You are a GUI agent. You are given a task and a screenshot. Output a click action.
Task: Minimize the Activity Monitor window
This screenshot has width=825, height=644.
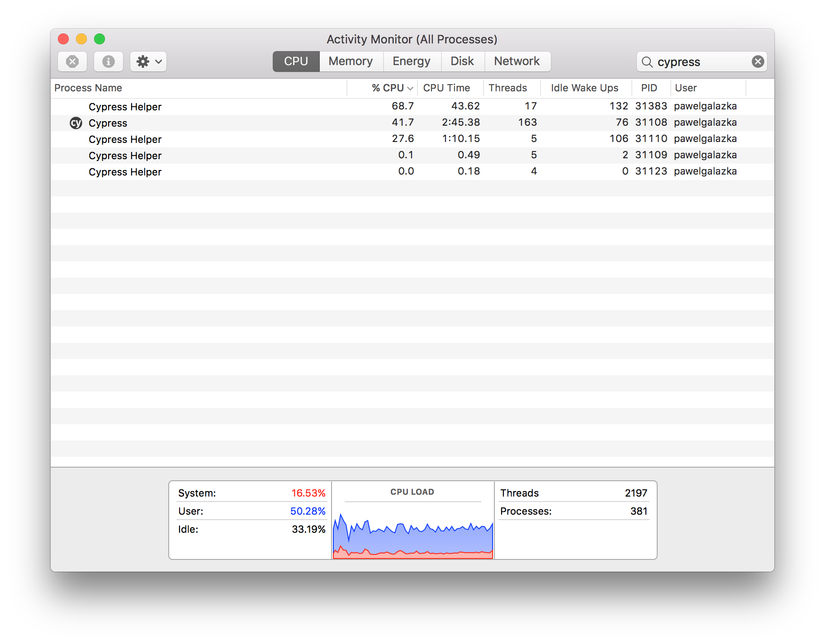click(x=81, y=39)
